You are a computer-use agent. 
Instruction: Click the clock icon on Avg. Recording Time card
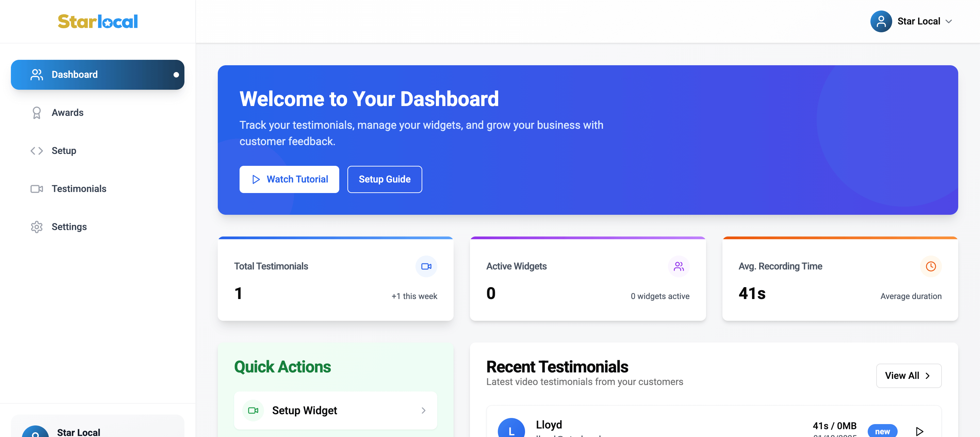coord(931,266)
